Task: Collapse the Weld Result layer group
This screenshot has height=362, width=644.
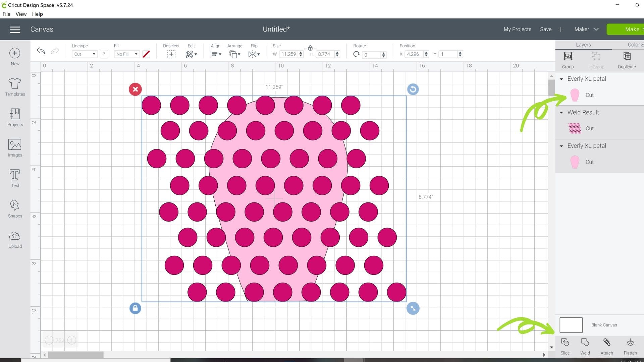Action: point(562,112)
